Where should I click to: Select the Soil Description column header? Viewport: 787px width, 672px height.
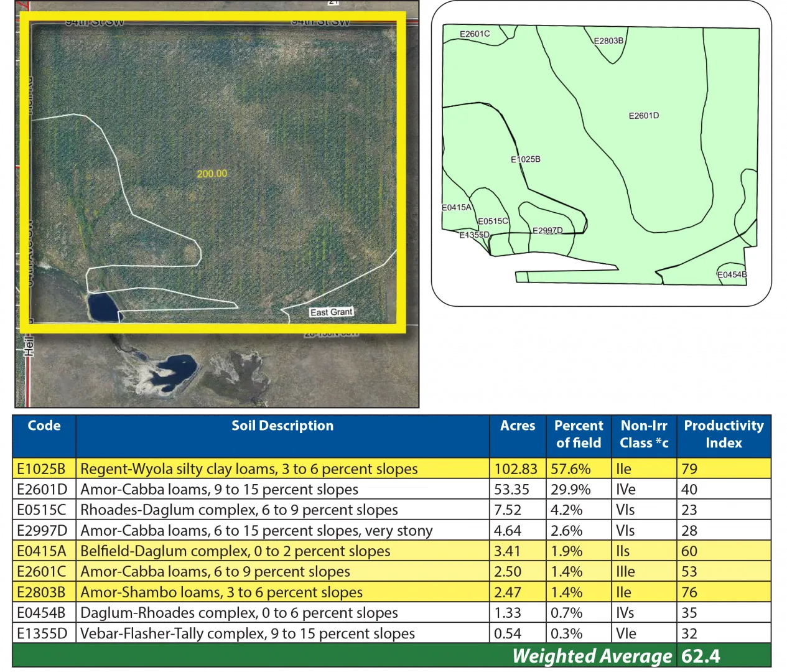[x=282, y=426]
